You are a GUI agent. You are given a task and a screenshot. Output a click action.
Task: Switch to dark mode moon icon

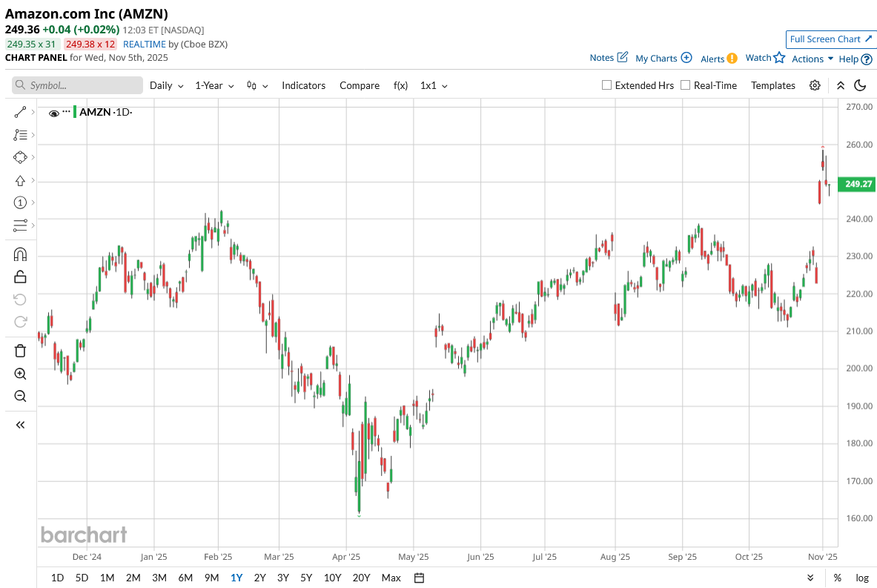click(x=861, y=85)
